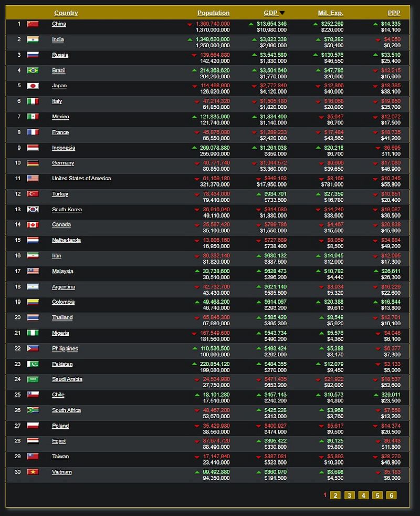Viewport: 420px width, 516px height.
Task: Go to page 2 of results
Action: 336,495
